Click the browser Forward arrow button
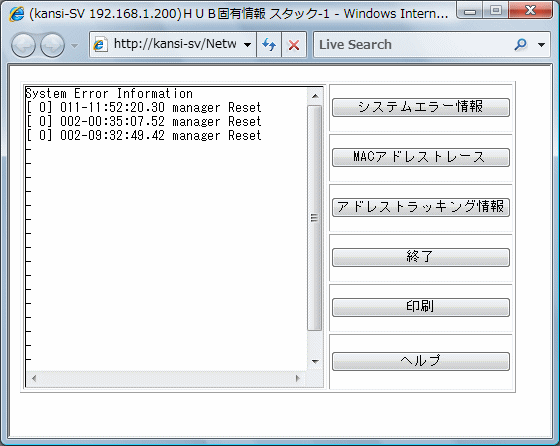 click(52, 45)
